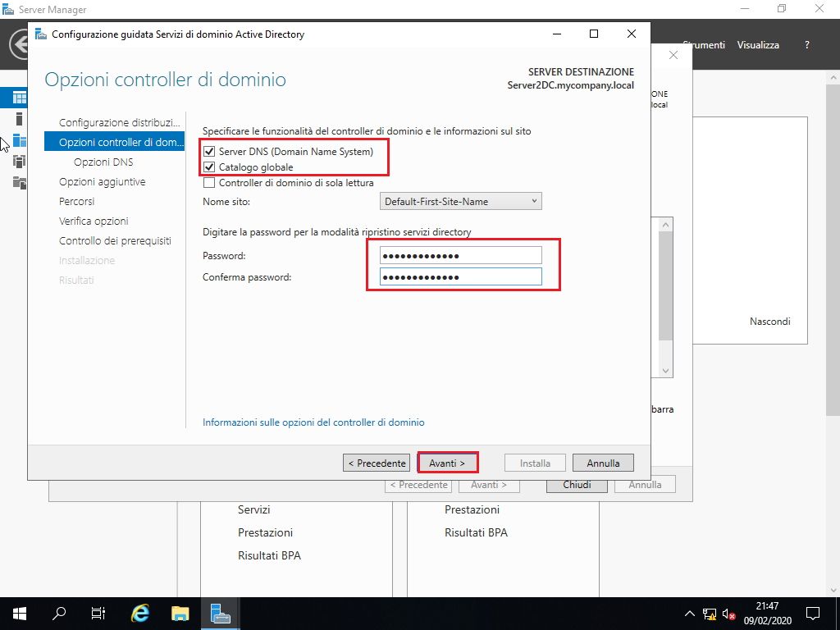This screenshot has width=840, height=630.
Task: Expand the hidden icons arrow in system tray
Action: [689, 613]
